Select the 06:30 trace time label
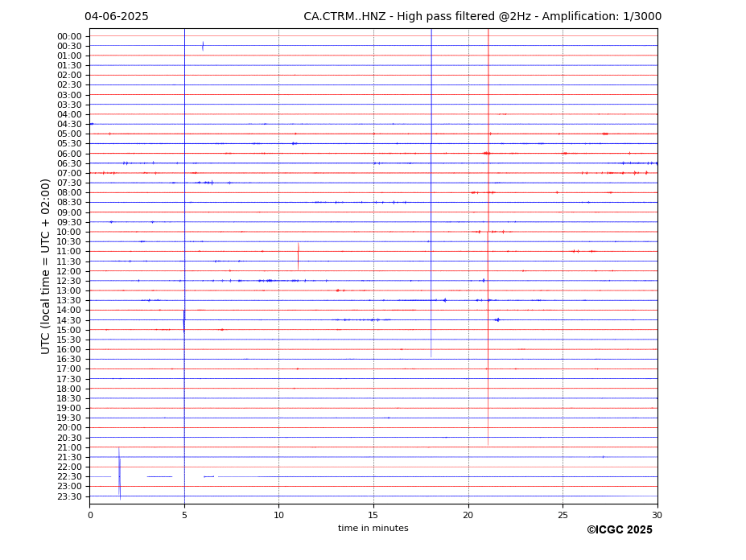 (69, 163)
